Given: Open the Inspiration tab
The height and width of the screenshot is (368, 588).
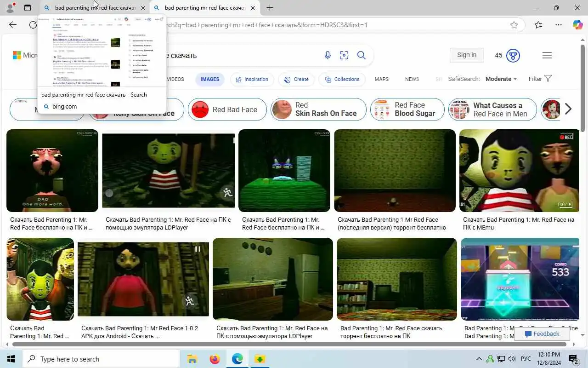Looking at the screenshot, I should tap(252, 79).
